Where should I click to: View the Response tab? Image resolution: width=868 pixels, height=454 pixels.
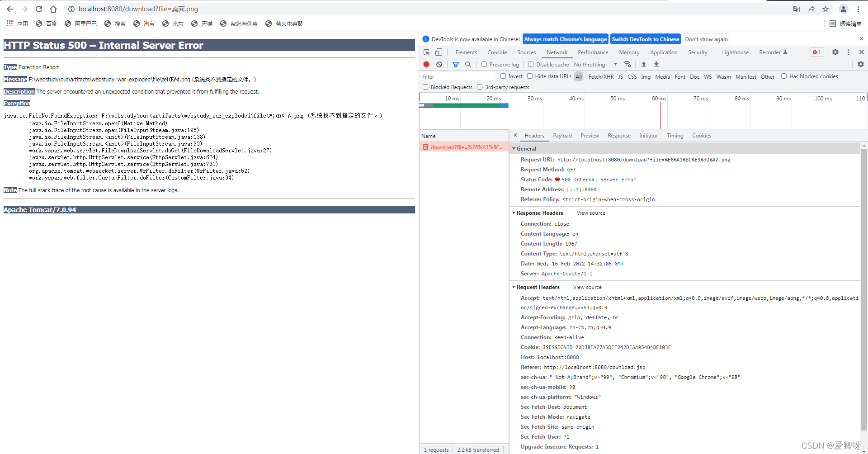click(619, 136)
